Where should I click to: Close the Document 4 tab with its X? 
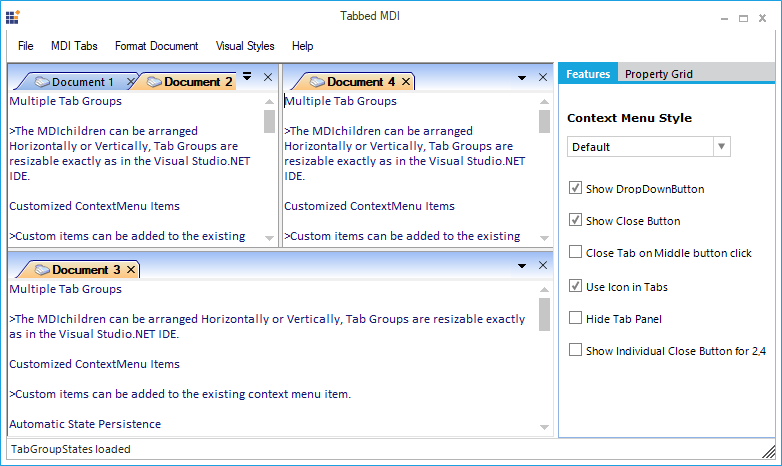pos(406,81)
